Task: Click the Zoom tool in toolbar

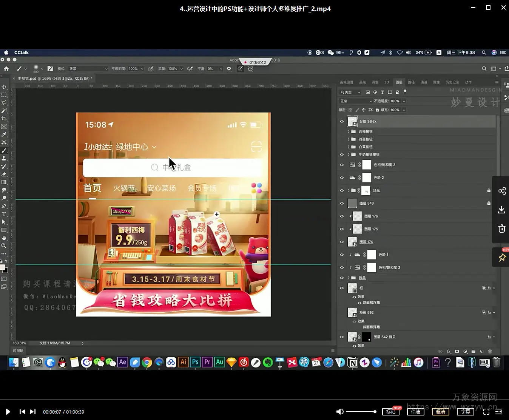Action: tap(4, 246)
